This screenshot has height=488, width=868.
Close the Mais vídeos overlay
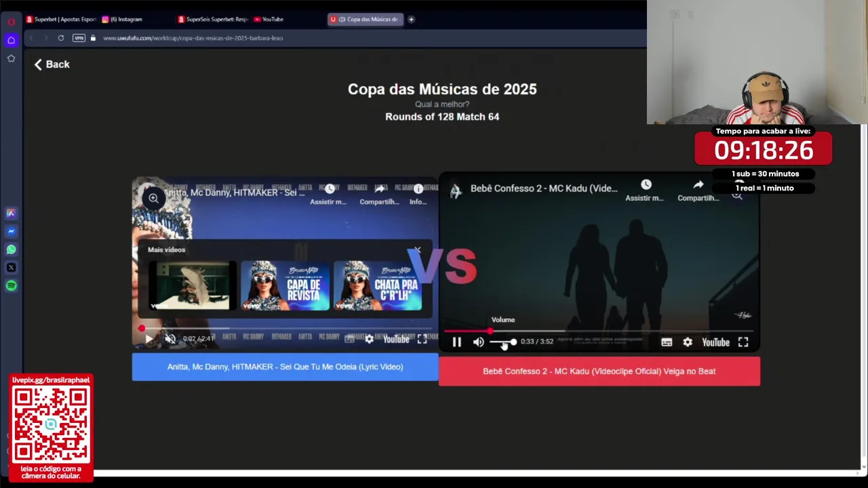(x=418, y=250)
